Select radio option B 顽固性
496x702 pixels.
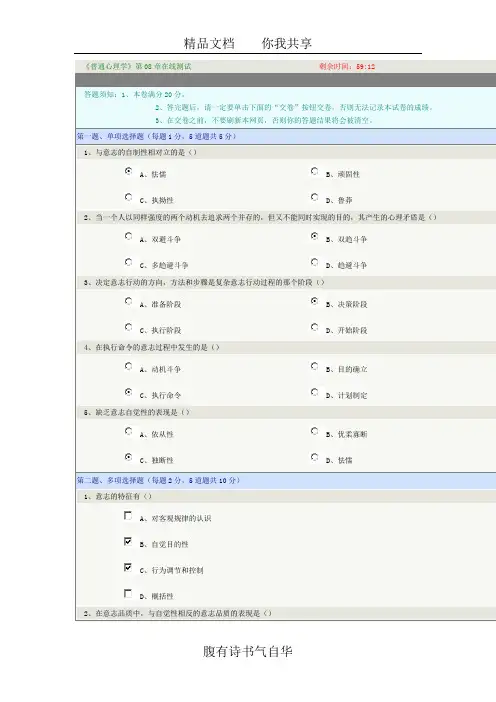click(315, 171)
